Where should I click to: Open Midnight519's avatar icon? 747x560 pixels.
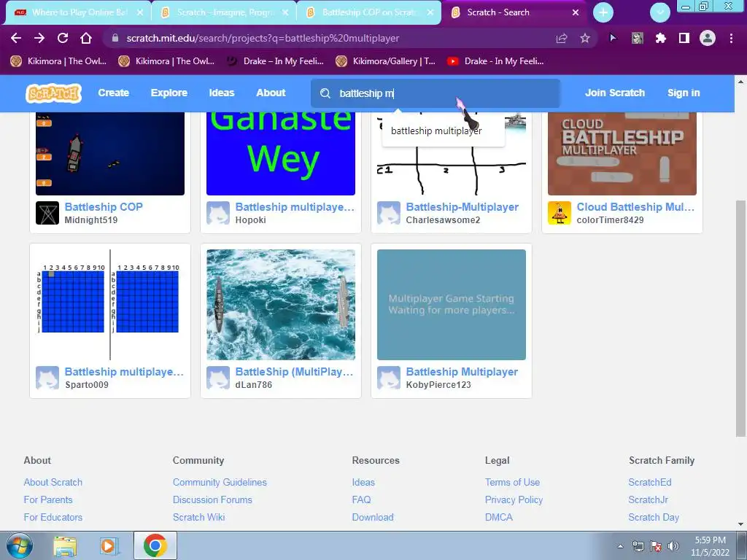tap(47, 213)
